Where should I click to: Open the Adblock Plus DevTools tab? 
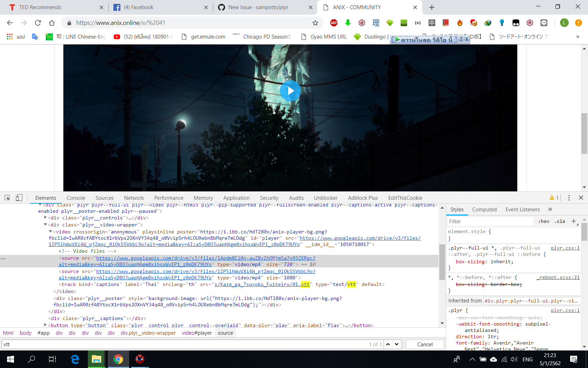pyautogui.click(x=363, y=198)
